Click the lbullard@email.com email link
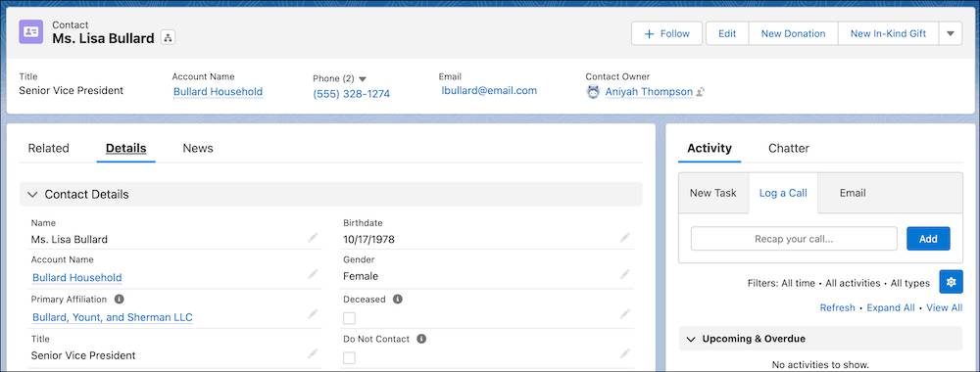The height and width of the screenshot is (372, 980). coord(489,90)
